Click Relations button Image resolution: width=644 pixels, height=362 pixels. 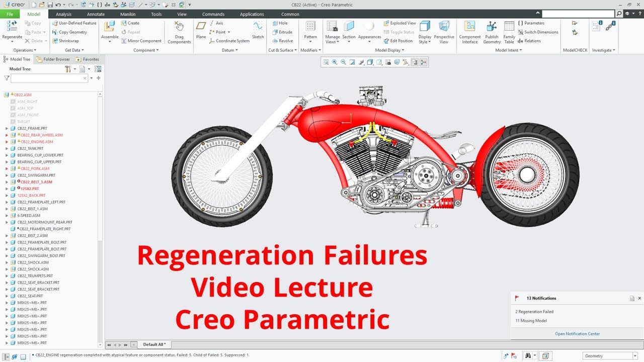click(x=530, y=41)
